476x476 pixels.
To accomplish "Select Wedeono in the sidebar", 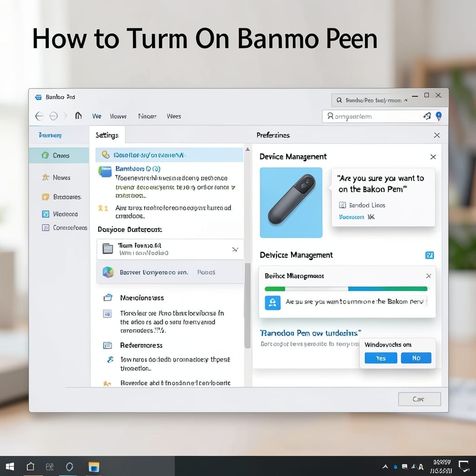I will click(59, 214).
